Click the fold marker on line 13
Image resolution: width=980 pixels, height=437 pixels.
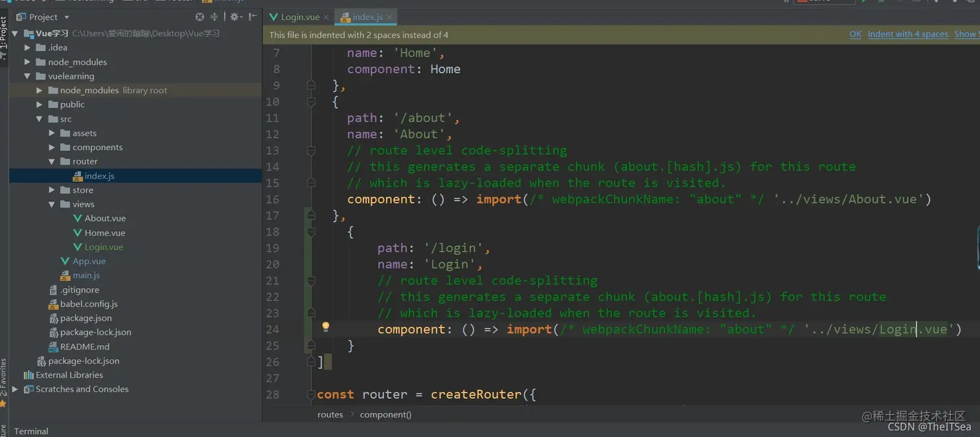[x=310, y=150]
